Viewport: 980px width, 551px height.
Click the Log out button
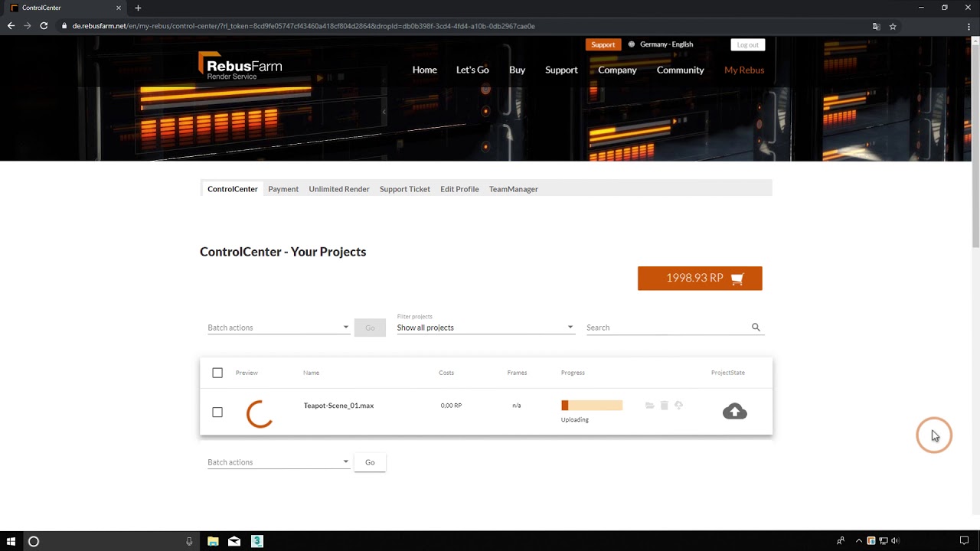coord(748,44)
